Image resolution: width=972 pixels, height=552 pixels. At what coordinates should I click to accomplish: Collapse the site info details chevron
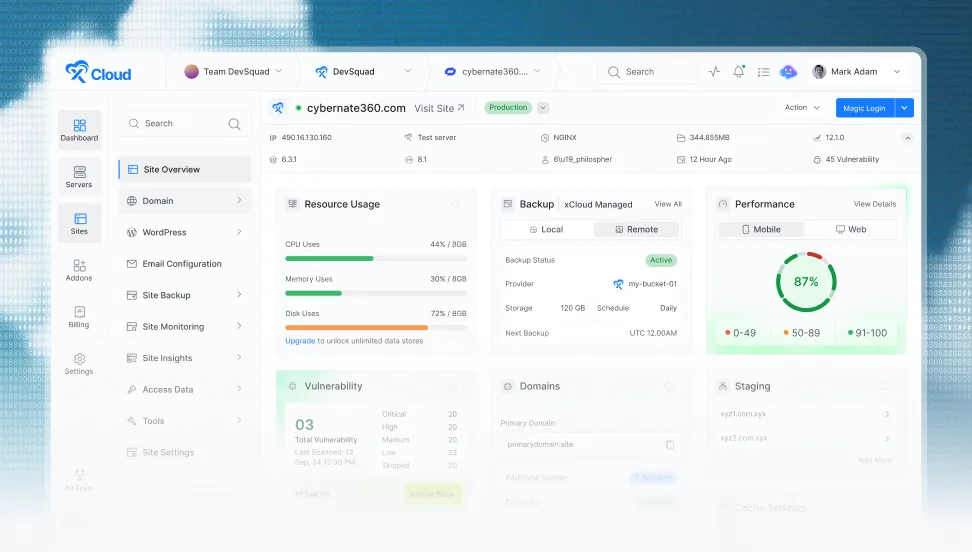pos(908,138)
